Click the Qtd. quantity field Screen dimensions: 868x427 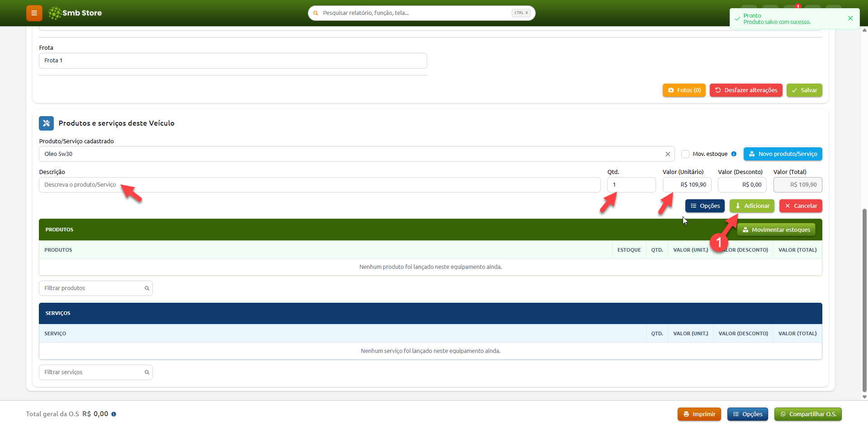[x=632, y=185]
